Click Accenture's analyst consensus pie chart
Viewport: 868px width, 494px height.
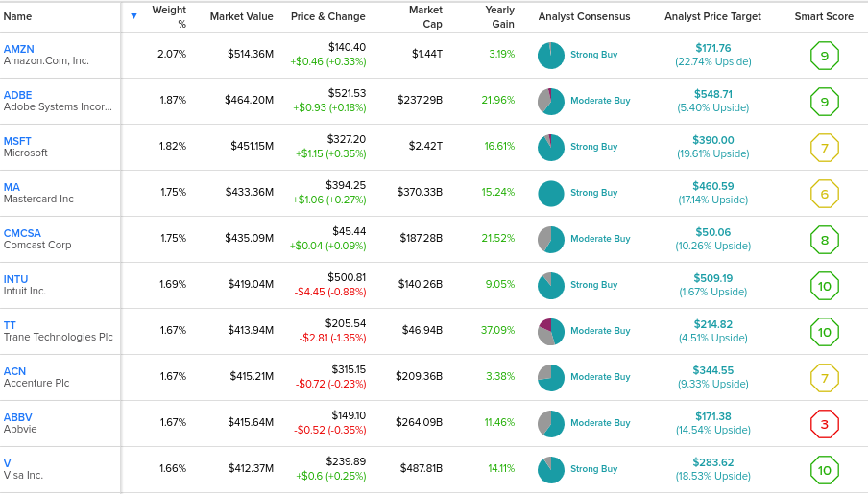pyautogui.click(x=551, y=377)
